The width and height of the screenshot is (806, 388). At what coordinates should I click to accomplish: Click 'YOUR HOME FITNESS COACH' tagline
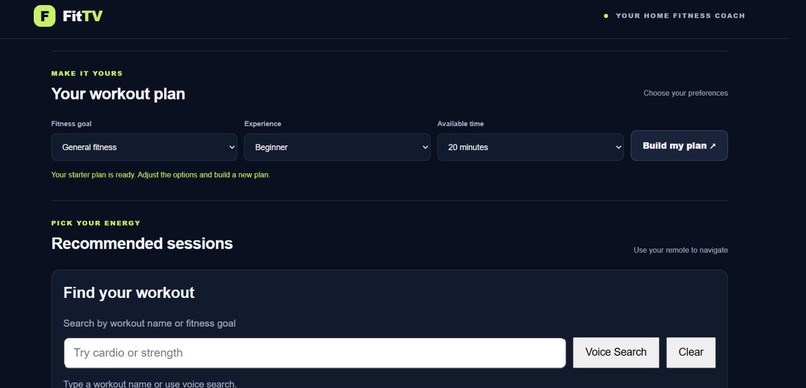(680, 16)
